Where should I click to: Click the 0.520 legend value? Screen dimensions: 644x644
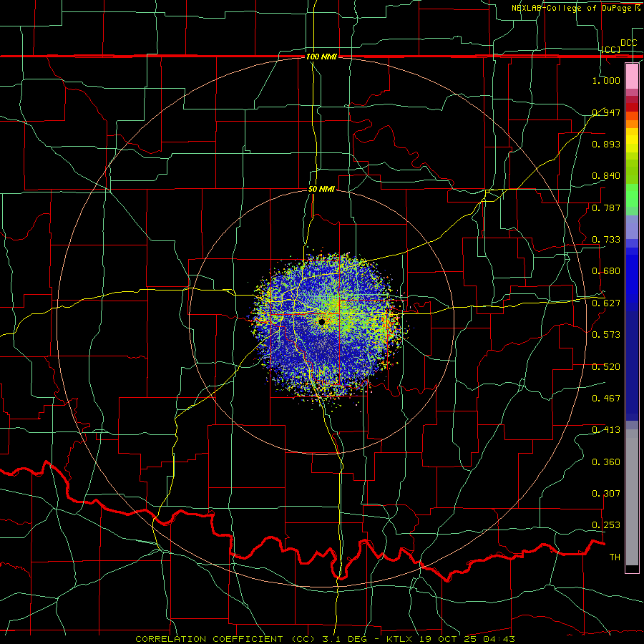click(606, 367)
